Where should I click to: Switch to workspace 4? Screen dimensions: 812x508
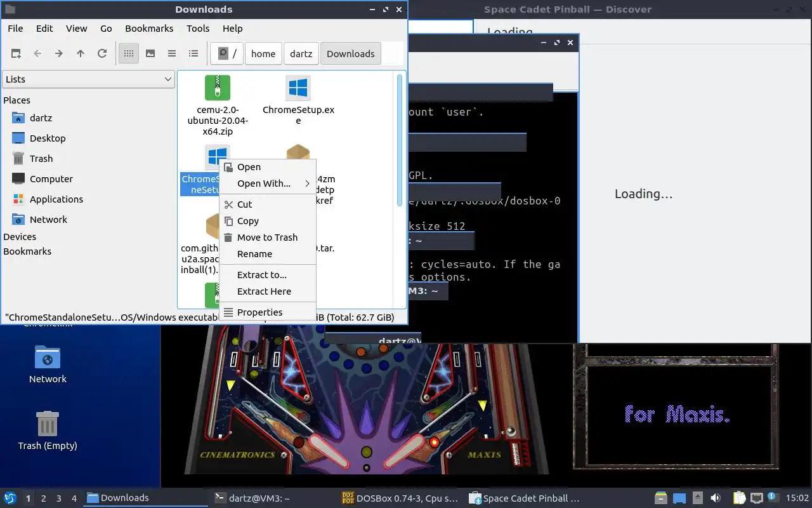pyautogui.click(x=74, y=498)
